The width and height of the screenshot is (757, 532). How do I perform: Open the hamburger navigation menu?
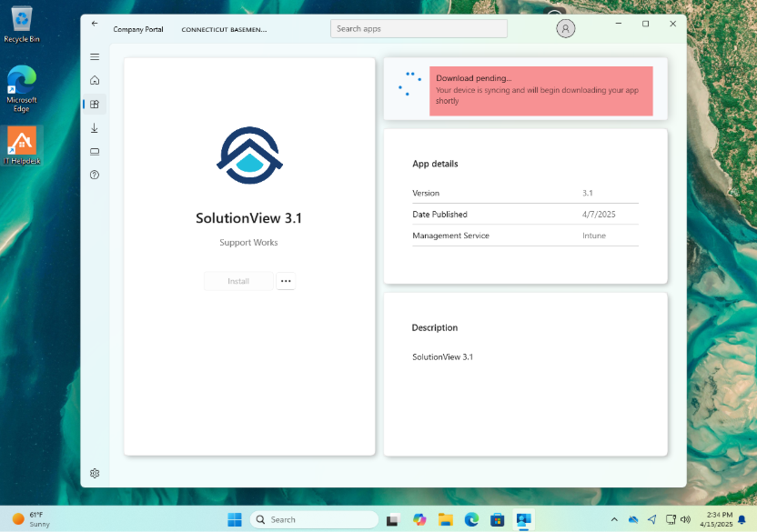(95, 57)
